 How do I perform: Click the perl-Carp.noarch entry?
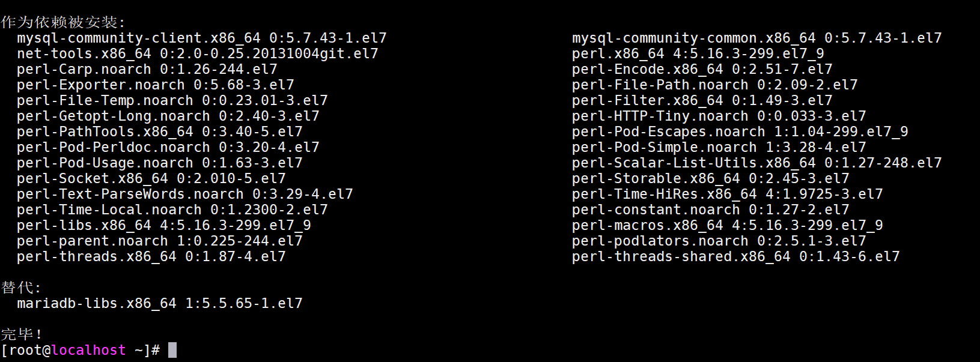click(x=147, y=69)
